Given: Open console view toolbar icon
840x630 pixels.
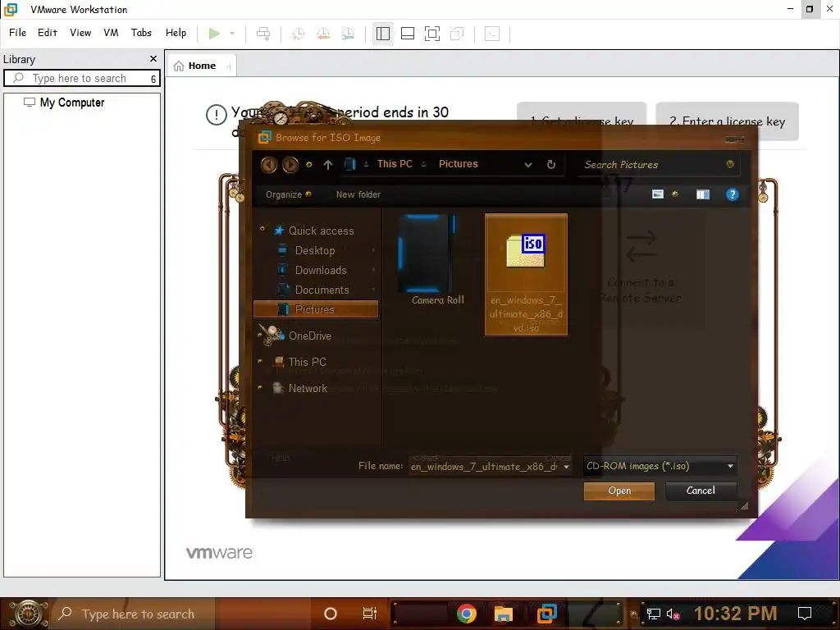Looking at the screenshot, I should click(492, 34).
